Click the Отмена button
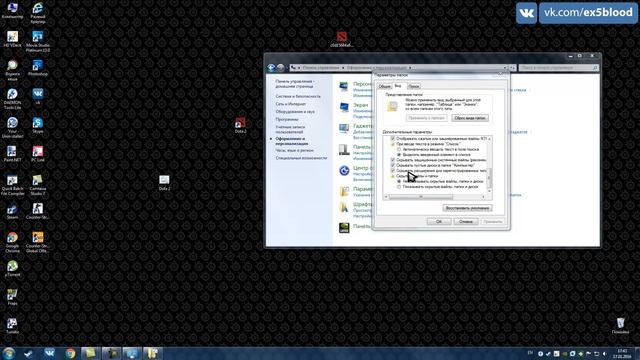 [x=466, y=221]
